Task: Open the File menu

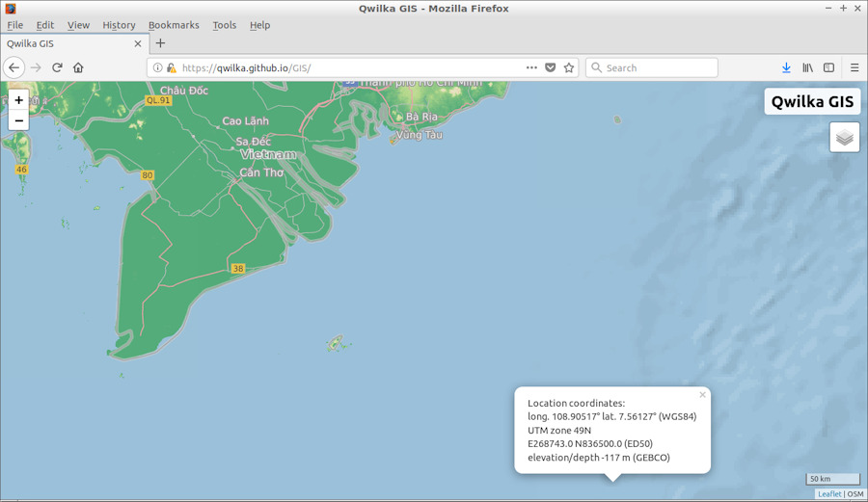Action: pos(14,25)
